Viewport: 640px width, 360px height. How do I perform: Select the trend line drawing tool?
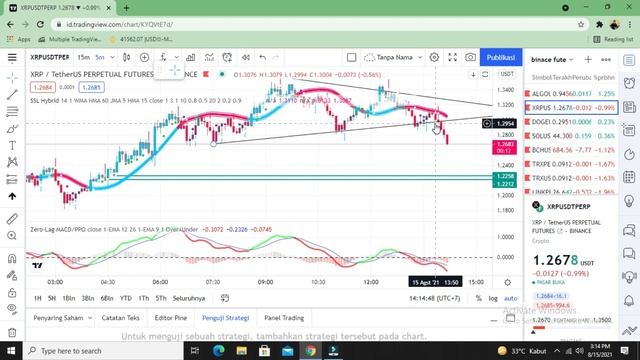coord(12,94)
